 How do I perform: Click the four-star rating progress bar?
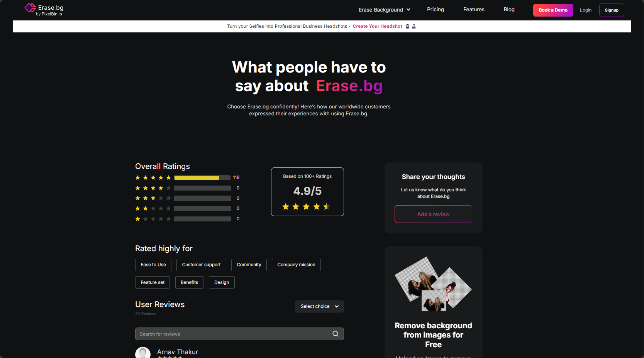(202, 188)
